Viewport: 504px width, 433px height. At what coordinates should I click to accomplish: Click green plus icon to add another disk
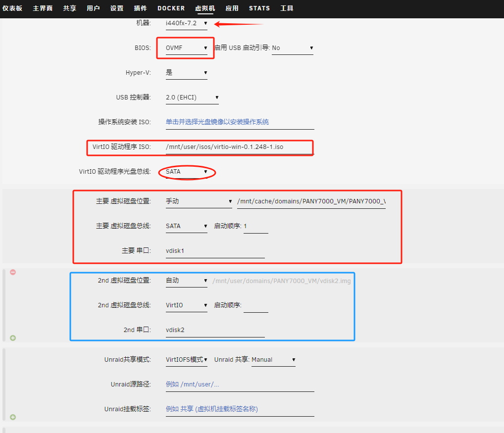coord(13,338)
